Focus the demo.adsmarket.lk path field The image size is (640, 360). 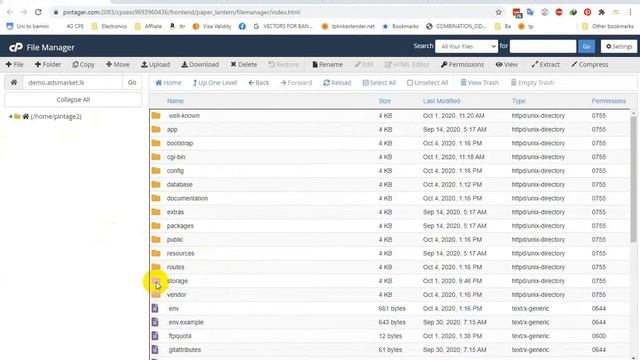72,82
